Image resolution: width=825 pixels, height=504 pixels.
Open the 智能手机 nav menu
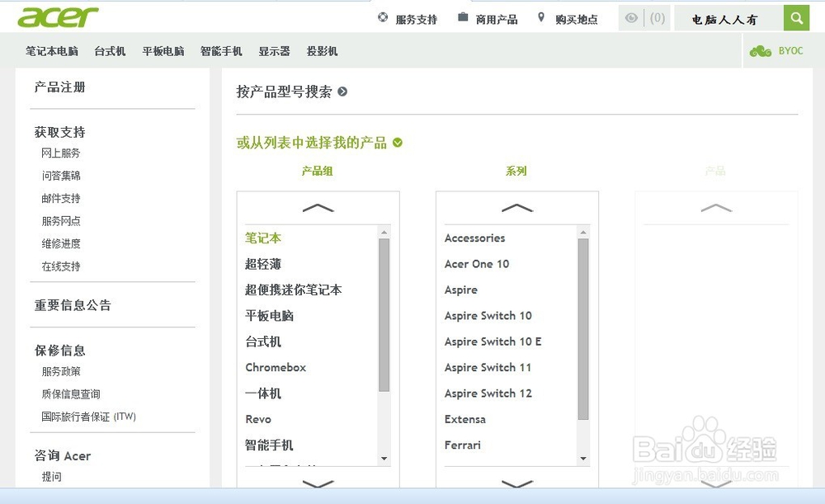tap(221, 51)
